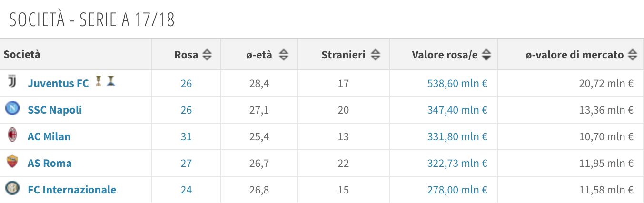This screenshot has width=644, height=203.
Task: Sort table by Rosa column arrows
Action: click(207, 55)
